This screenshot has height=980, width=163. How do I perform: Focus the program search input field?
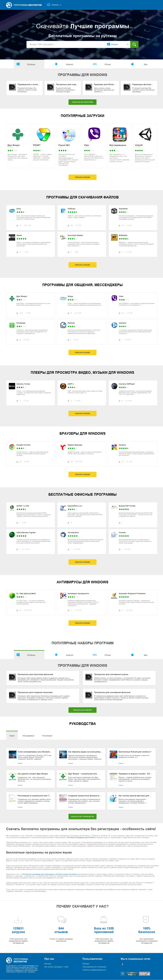(x=66, y=45)
